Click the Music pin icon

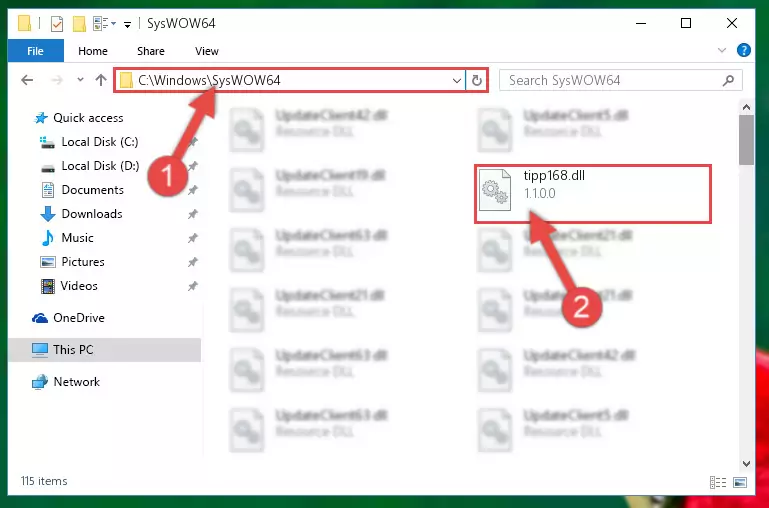coord(193,238)
